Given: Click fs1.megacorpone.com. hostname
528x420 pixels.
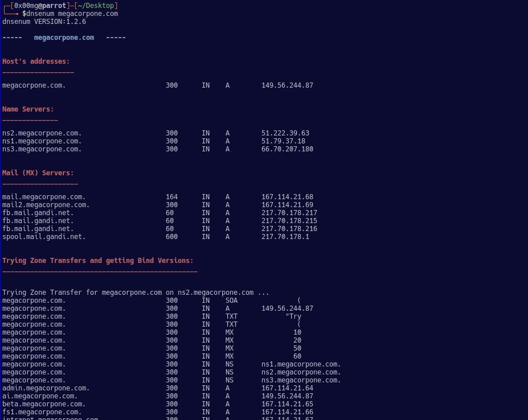Looking at the screenshot, I should click(42, 412).
